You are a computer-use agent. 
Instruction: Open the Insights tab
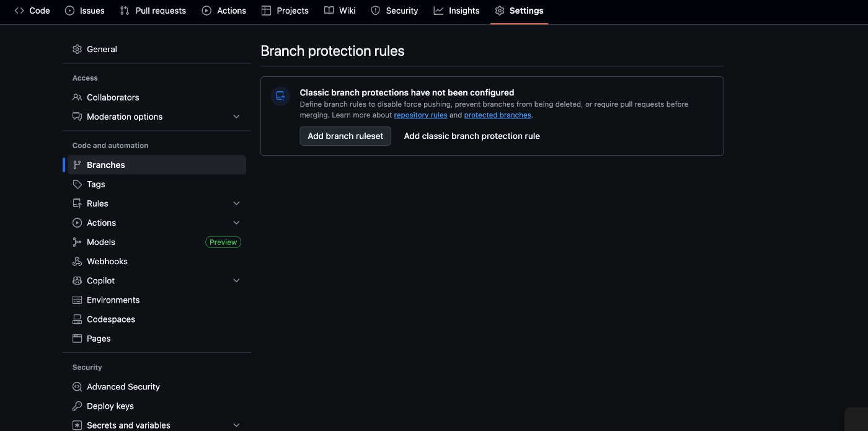click(457, 11)
